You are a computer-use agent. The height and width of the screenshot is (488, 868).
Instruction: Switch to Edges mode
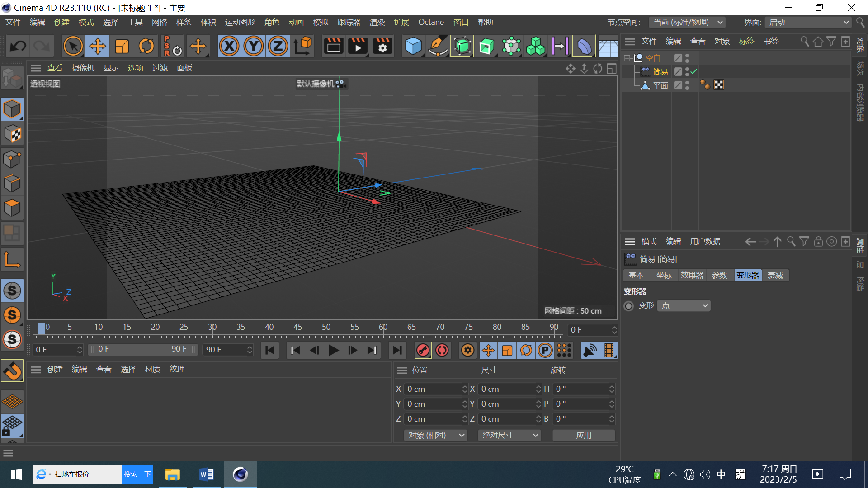(x=12, y=183)
